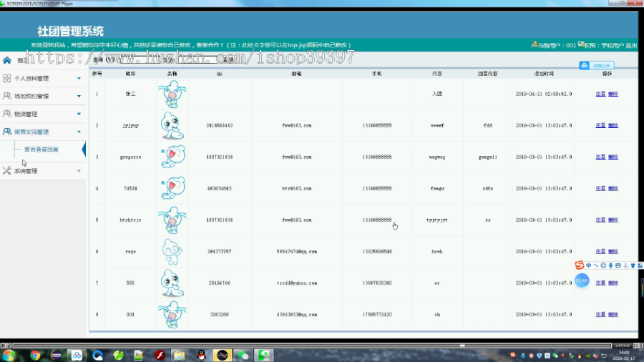Viewport: 644px width, 362px height.
Task: Reply to the rege message row
Action: pos(600,252)
